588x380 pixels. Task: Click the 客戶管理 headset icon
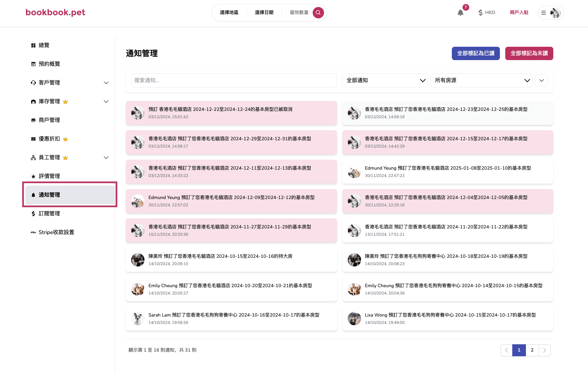33,83
